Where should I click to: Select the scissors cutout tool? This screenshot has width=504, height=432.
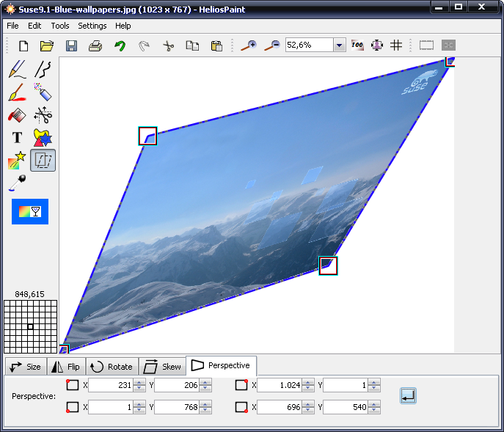[x=43, y=114]
